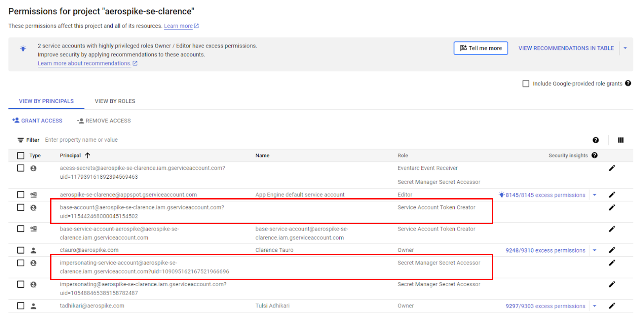Click Role column header

402,156
